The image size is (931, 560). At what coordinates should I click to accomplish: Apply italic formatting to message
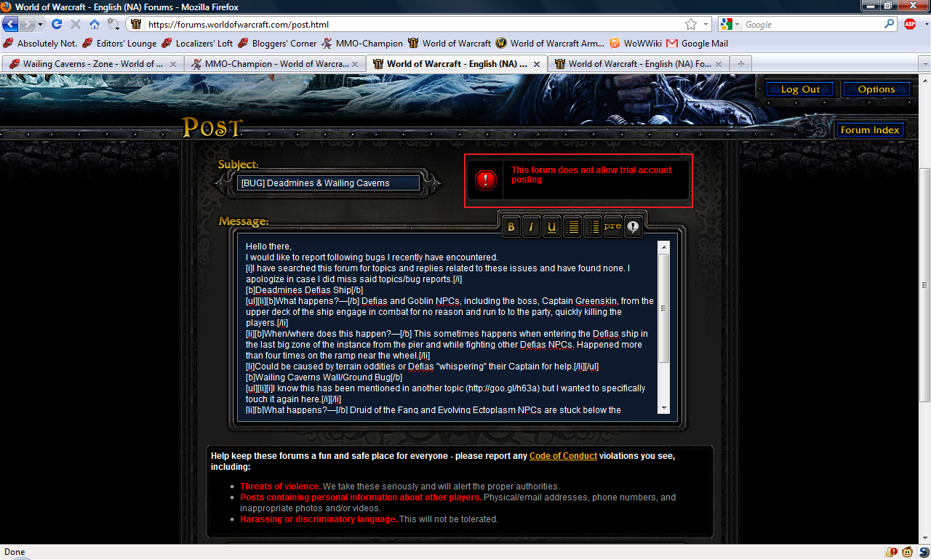531,227
